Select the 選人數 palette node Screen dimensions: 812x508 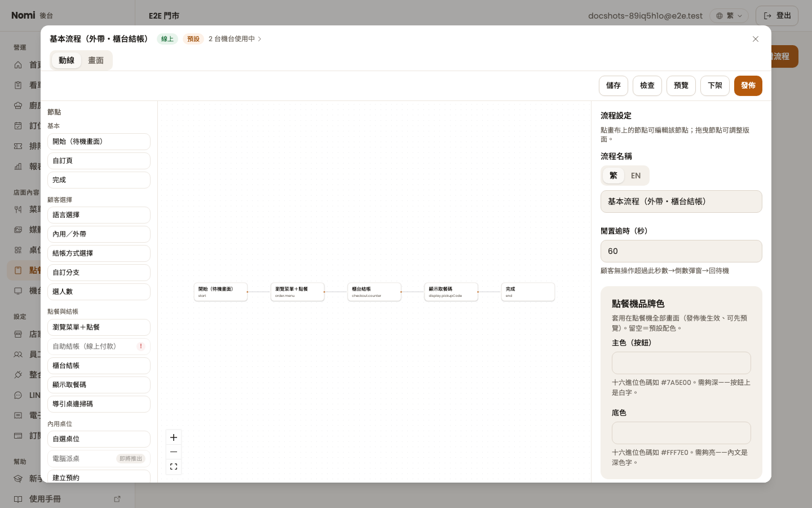tap(99, 292)
